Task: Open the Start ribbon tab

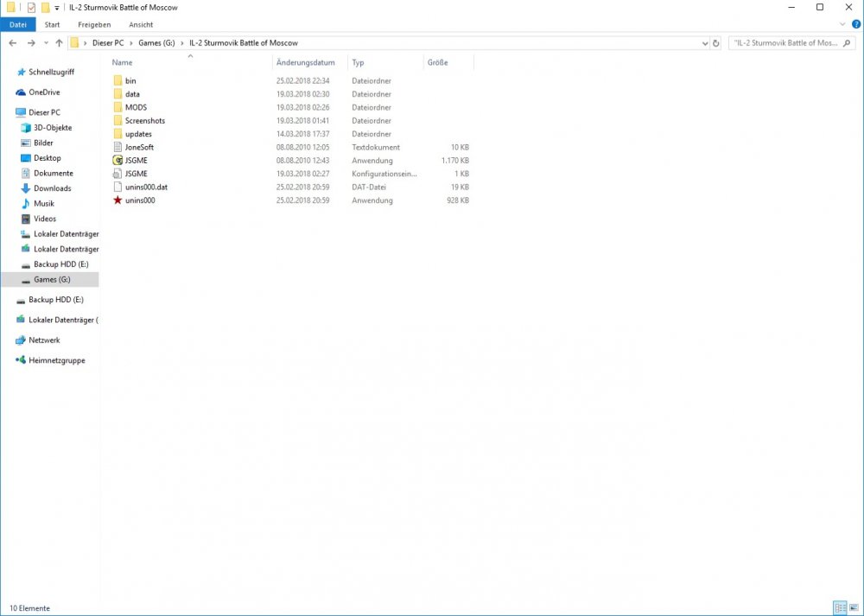Action: 53,24
